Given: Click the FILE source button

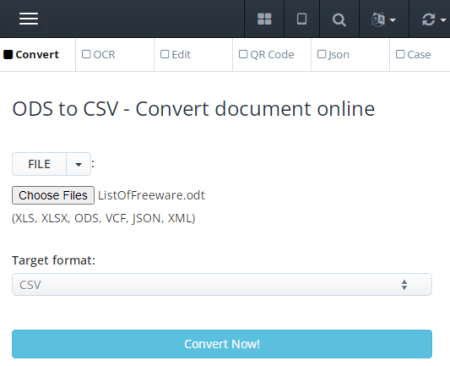Looking at the screenshot, I should point(39,164).
